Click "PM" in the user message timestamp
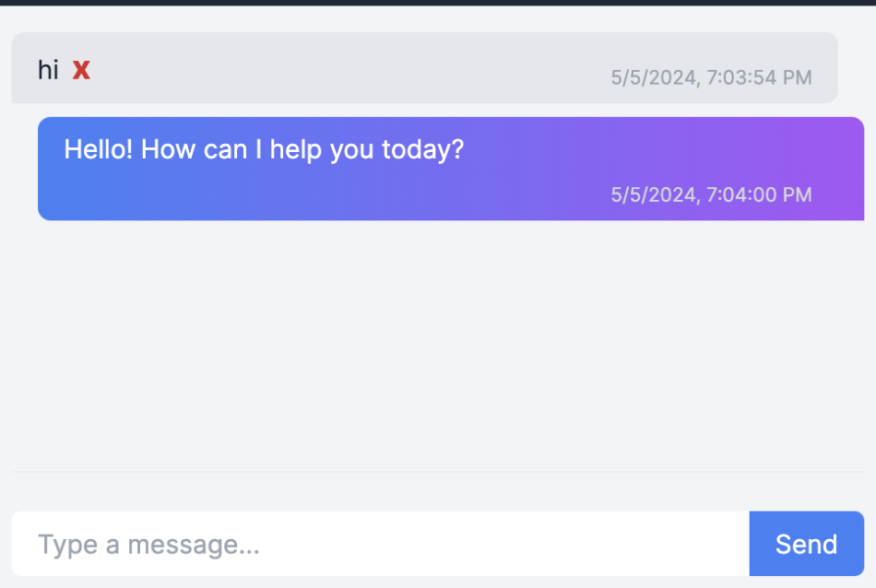 [798, 77]
